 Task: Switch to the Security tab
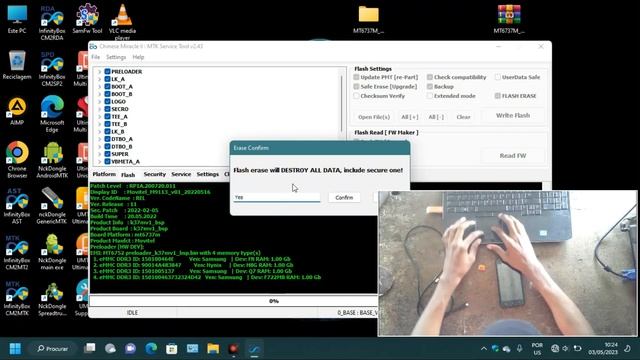(154, 174)
